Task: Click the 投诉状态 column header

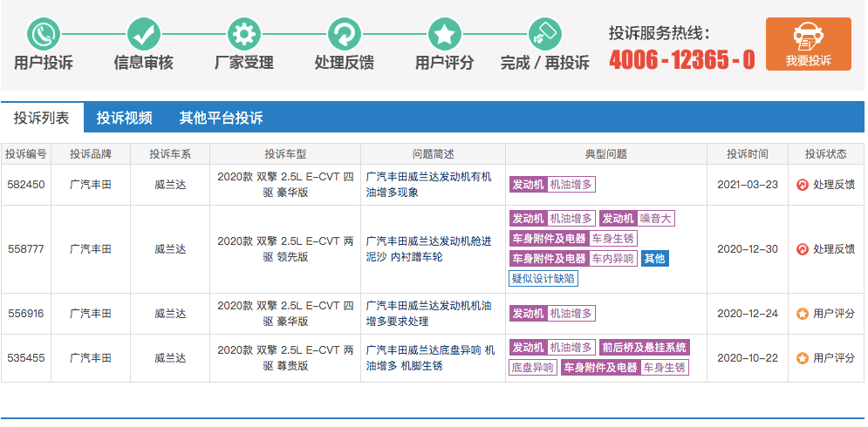Action: coord(826,154)
